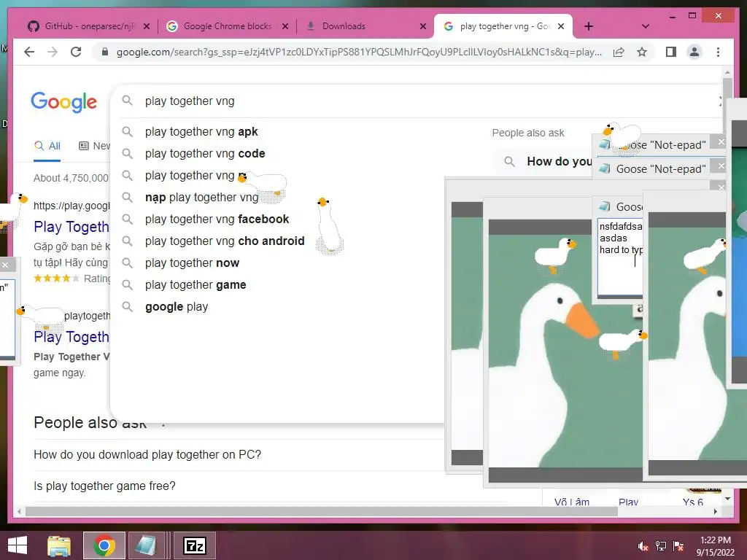Click How do you search item in side panel
Screen dimensions: 747x560
pos(544,161)
